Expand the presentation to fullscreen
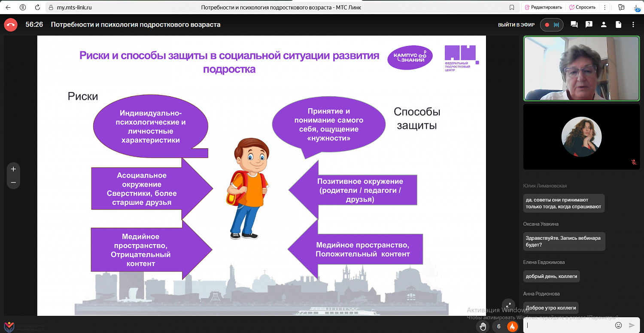 click(x=508, y=305)
